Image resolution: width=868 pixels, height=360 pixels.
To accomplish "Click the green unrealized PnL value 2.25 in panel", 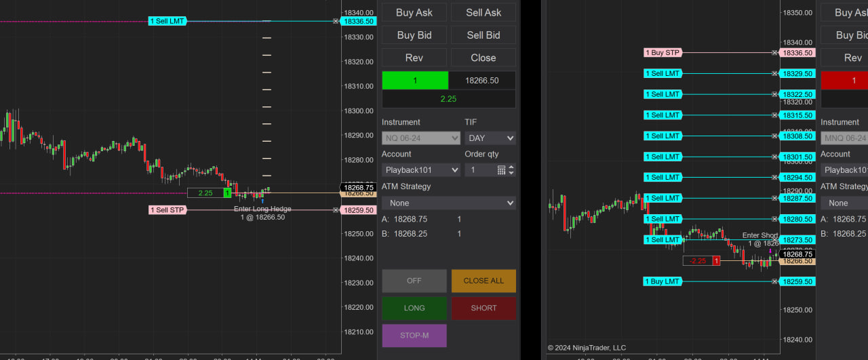I will [449, 99].
